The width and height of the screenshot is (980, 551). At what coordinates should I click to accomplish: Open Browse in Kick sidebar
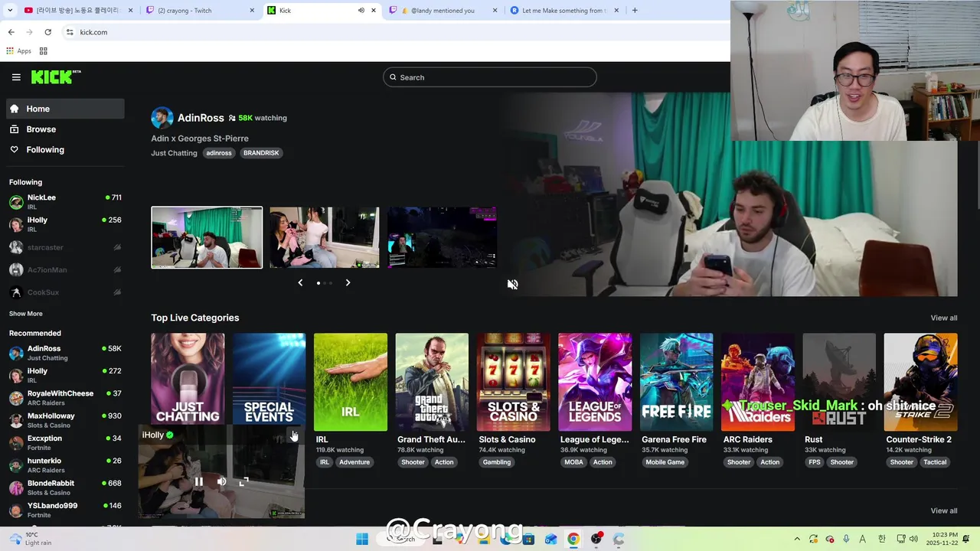(65, 129)
